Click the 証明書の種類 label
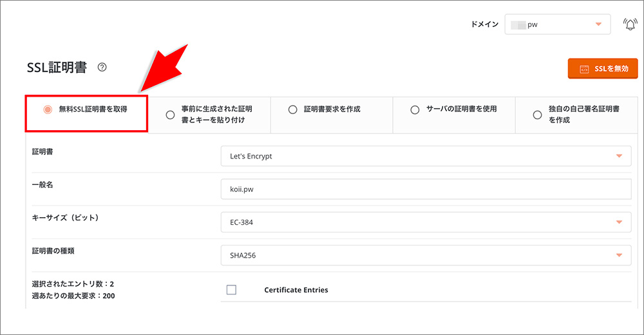 click(53, 251)
